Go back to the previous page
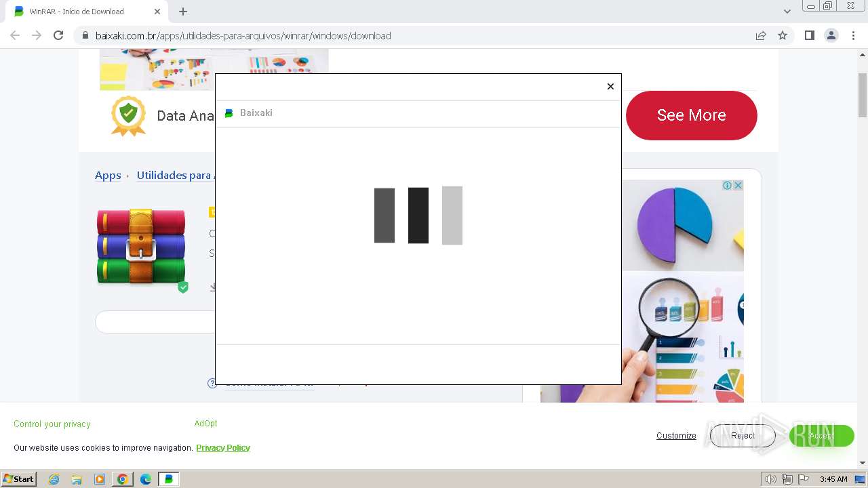868x488 pixels. tap(15, 35)
